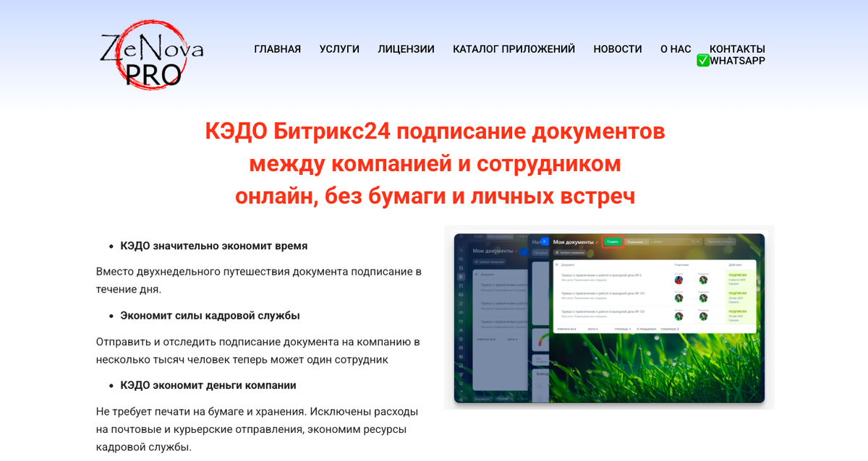The image size is (868, 461).
Task: Click the bullet "Экономит силы кадровой службы"
Action: pyautogui.click(x=210, y=316)
